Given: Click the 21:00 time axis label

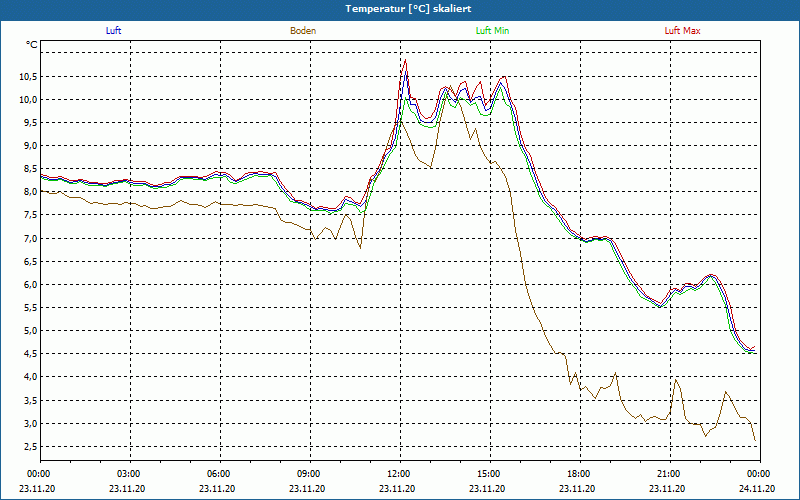Looking at the screenshot, I should point(670,474).
